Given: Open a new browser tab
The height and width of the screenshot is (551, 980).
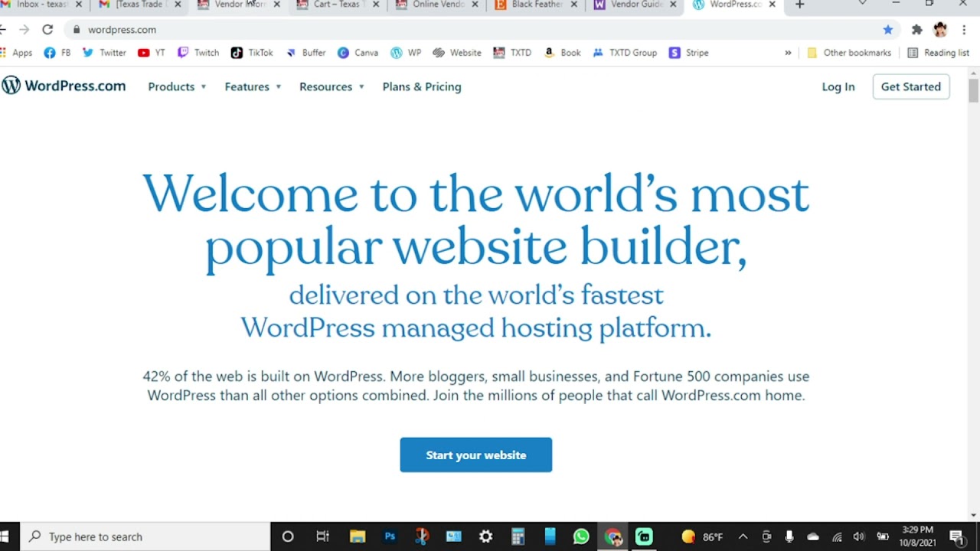Looking at the screenshot, I should point(799,5).
